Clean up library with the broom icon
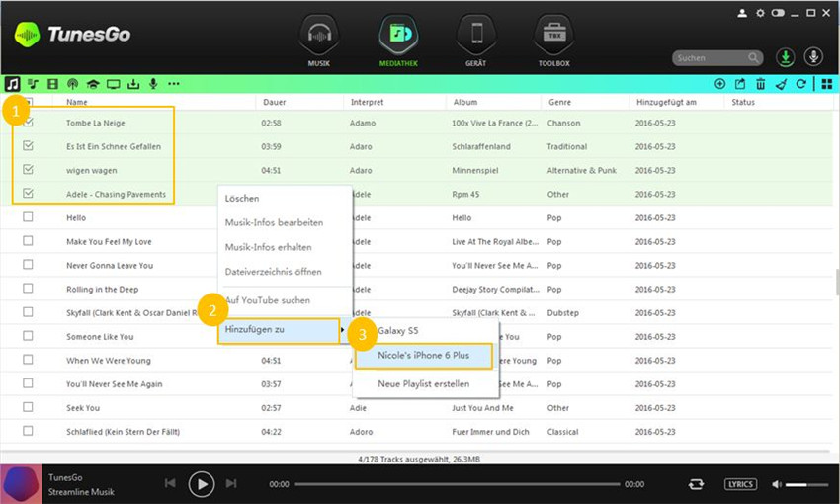The width and height of the screenshot is (840, 504). (x=781, y=84)
